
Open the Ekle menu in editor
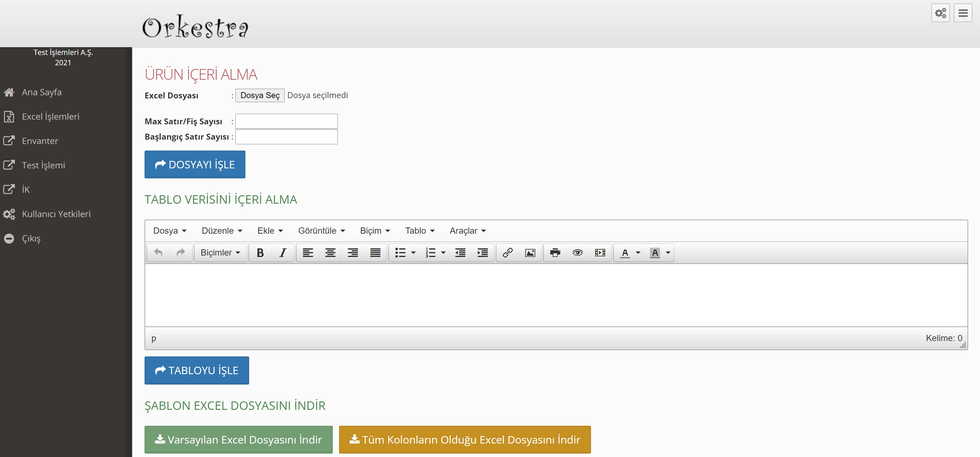270,231
